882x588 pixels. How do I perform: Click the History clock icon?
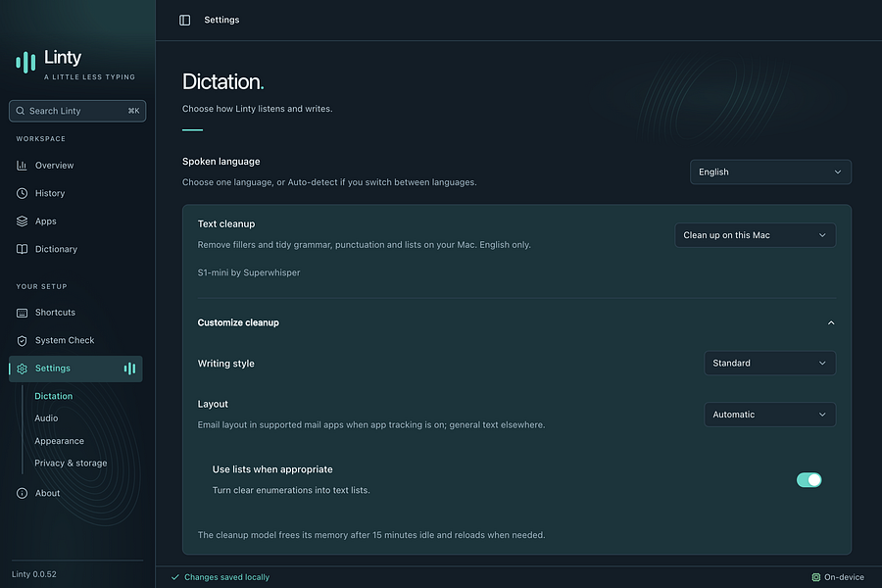[x=22, y=194]
